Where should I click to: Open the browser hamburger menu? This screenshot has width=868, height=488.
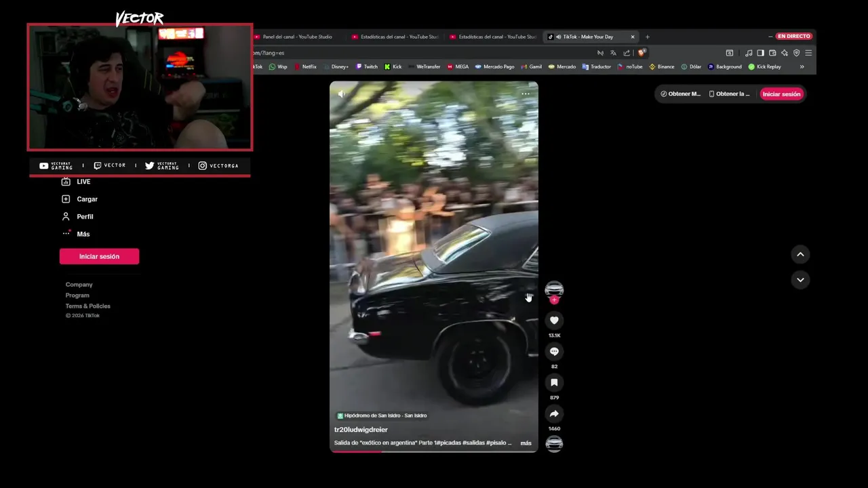(808, 53)
